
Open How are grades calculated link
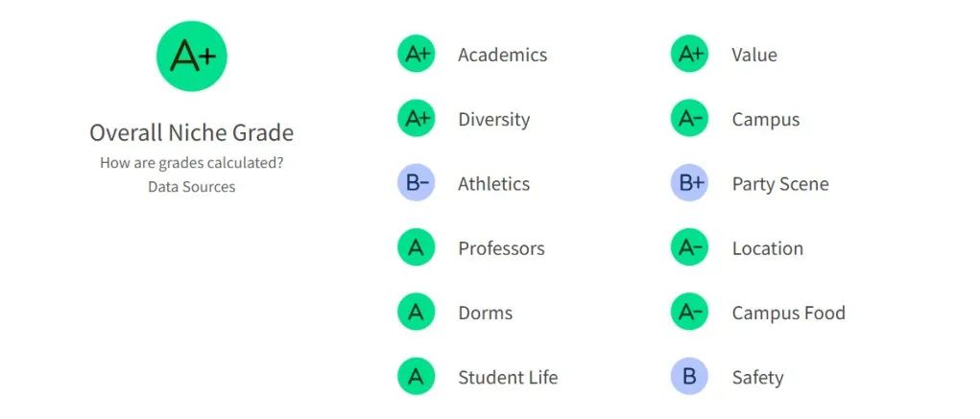tap(192, 164)
